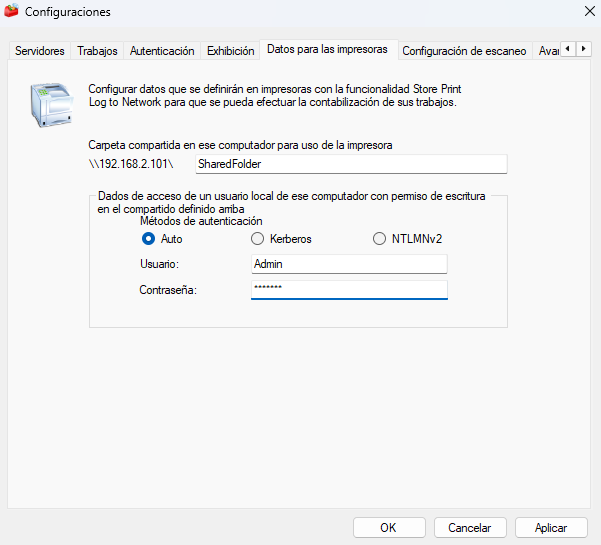601x545 pixels.
Task: Switch to Configuración de escaneo tab
Action: tap(464, 51)
